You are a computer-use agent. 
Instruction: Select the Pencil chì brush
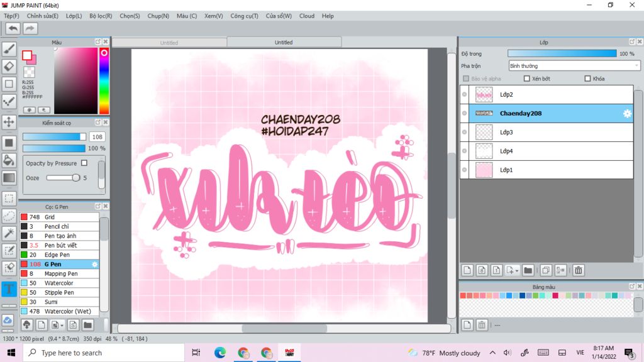(x=60, y=226)
